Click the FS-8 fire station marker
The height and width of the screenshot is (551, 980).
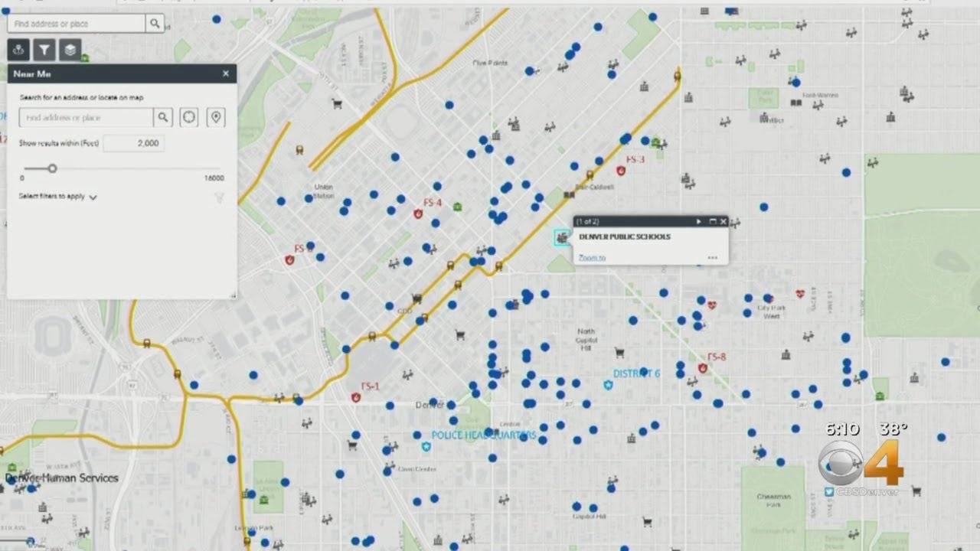(x=702, y=368)
